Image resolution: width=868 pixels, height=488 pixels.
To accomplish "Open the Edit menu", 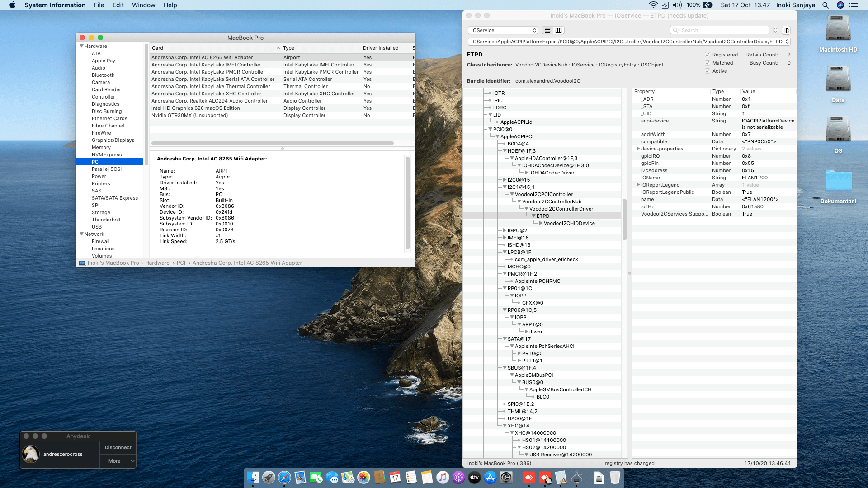I will [x=118, y=5].
